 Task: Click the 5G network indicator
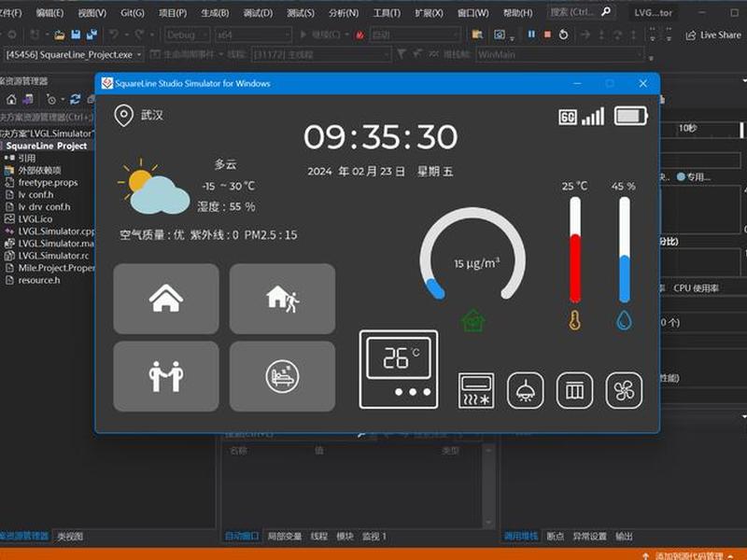(568, 117)
